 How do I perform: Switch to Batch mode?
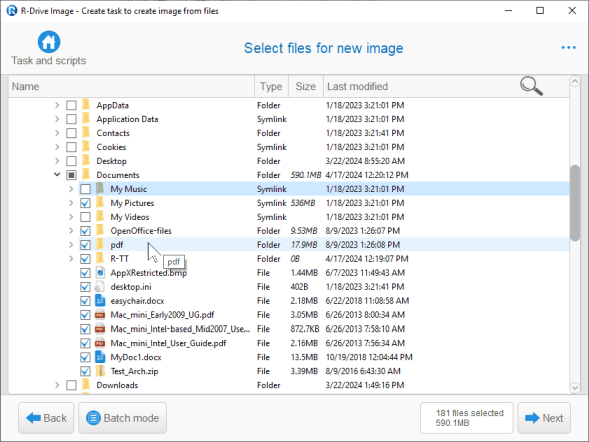(122, 418)
